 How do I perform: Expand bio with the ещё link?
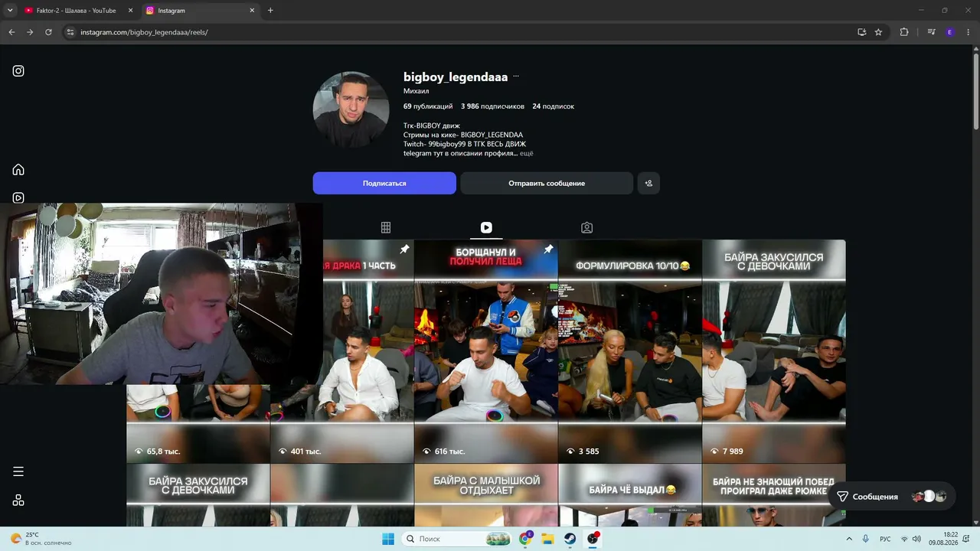click(x=527, y=154)
